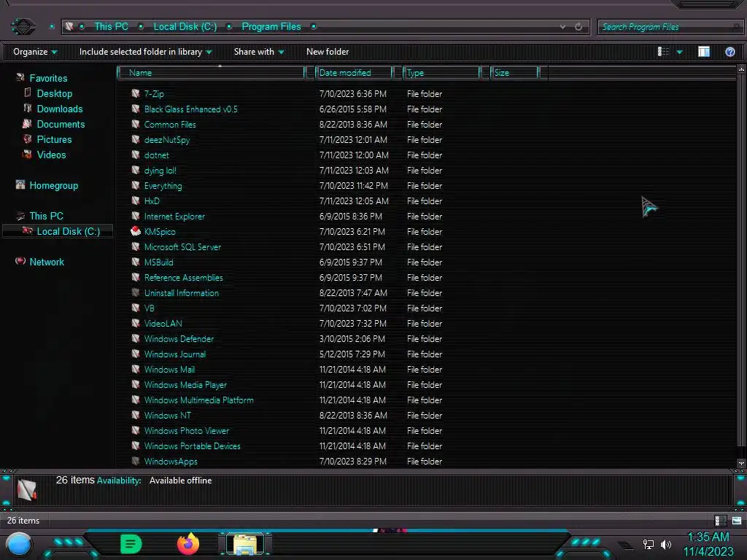Sort by Type column header
The image size is (747, 560).
(441, 72)
